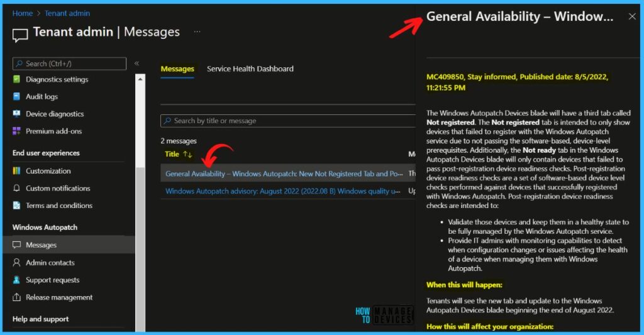Click the Customization icon
Image resolution: width=644 pixels, height=335 pixels.
[x=16, y=171]
